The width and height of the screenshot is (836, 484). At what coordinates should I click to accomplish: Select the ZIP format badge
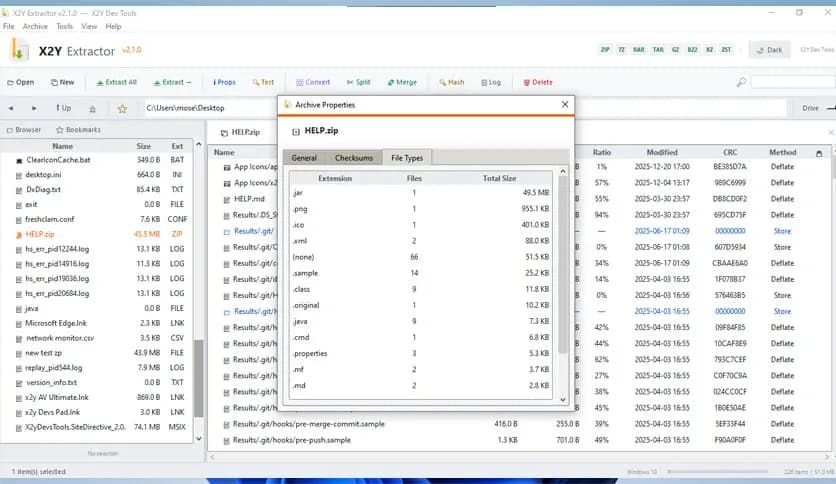(x=605, y=50)
